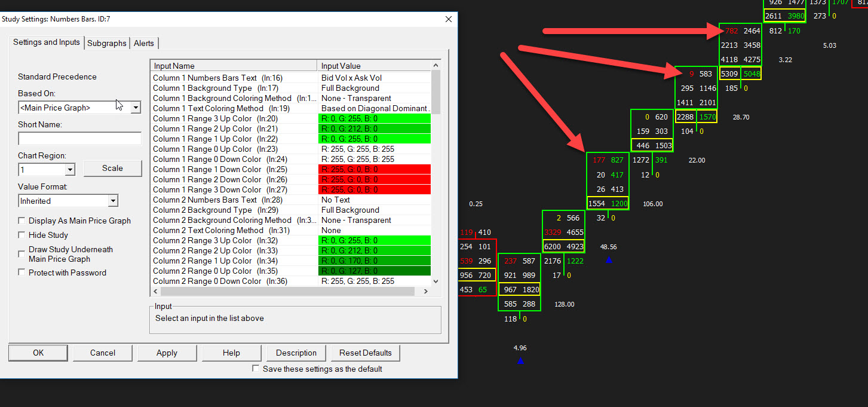Open the Chart Region dropdown

point(70,170)
